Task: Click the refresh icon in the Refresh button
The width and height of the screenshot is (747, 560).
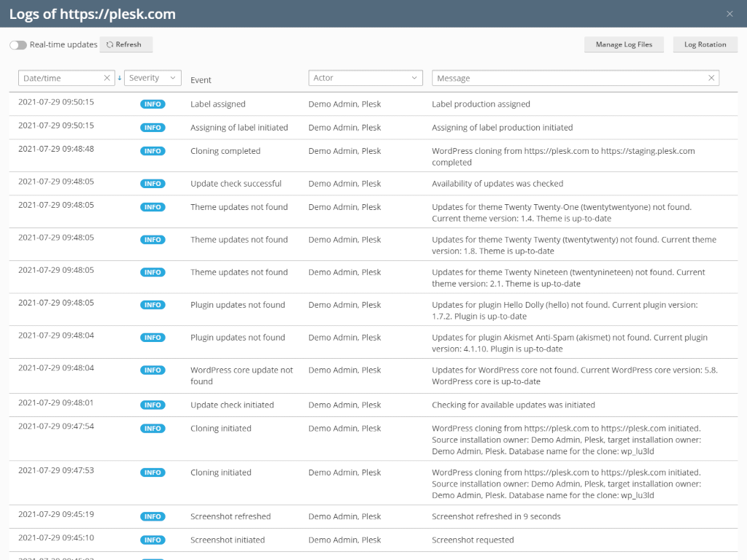Action: 109,44
